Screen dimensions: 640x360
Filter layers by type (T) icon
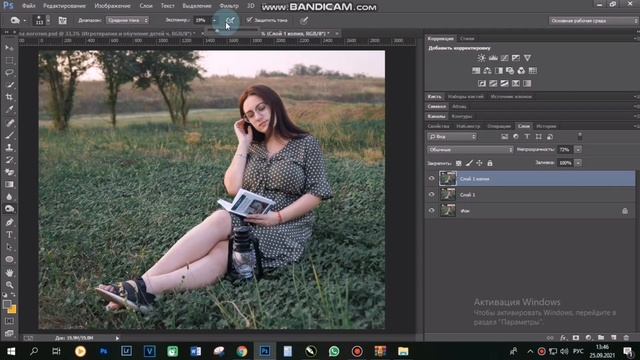(527, 137)
